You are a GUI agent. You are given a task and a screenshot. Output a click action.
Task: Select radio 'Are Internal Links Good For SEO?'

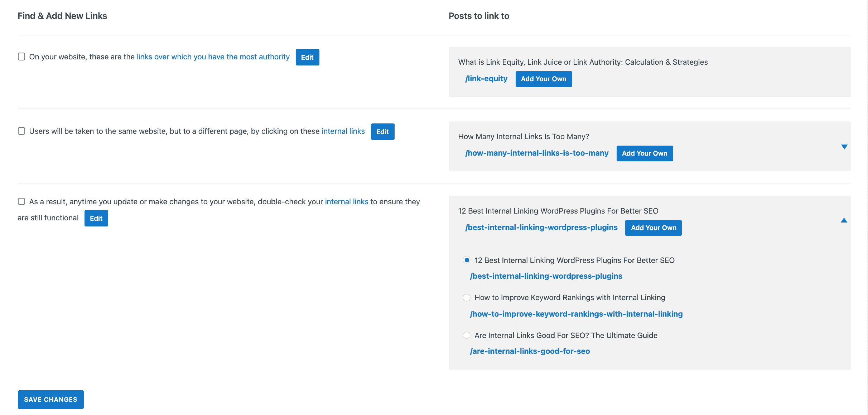(467, 335)
